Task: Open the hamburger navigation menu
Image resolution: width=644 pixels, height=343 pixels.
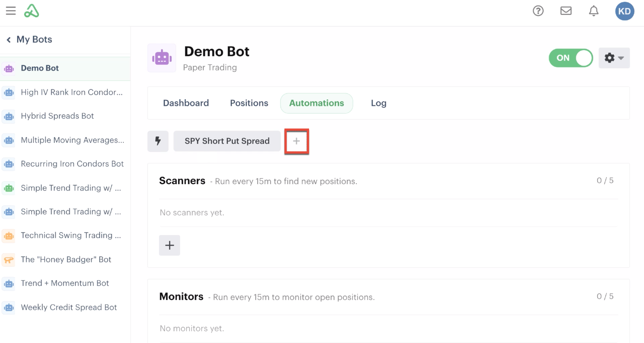Action: [11, 11]
